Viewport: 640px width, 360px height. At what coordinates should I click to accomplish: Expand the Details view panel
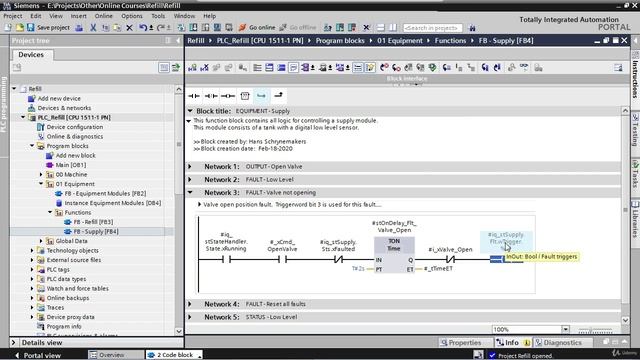(x=14, y=342)
